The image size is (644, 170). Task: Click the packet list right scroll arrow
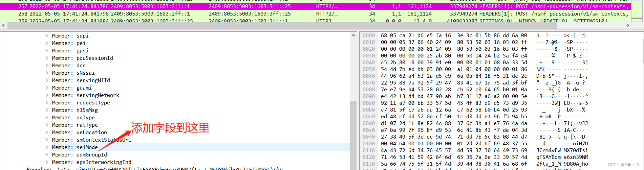[627, 25]
